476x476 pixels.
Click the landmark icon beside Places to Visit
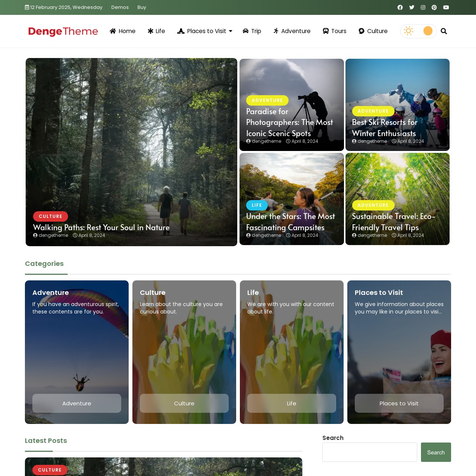coord(181,31)
